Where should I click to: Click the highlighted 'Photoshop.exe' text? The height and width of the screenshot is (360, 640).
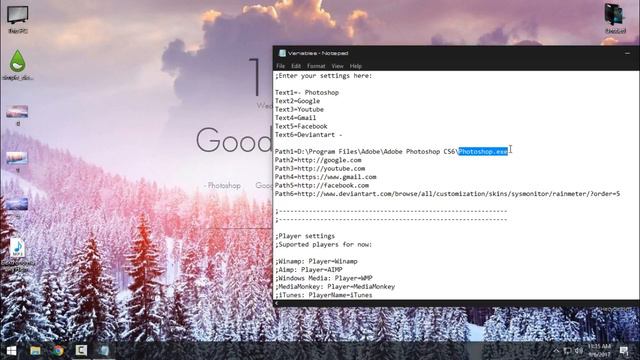tap(483, 151)
